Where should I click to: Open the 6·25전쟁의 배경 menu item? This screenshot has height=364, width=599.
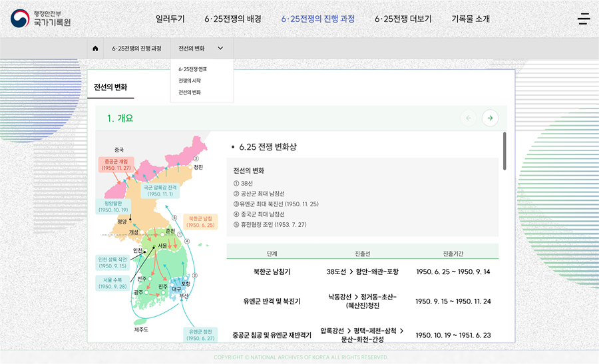coord(232,19)
